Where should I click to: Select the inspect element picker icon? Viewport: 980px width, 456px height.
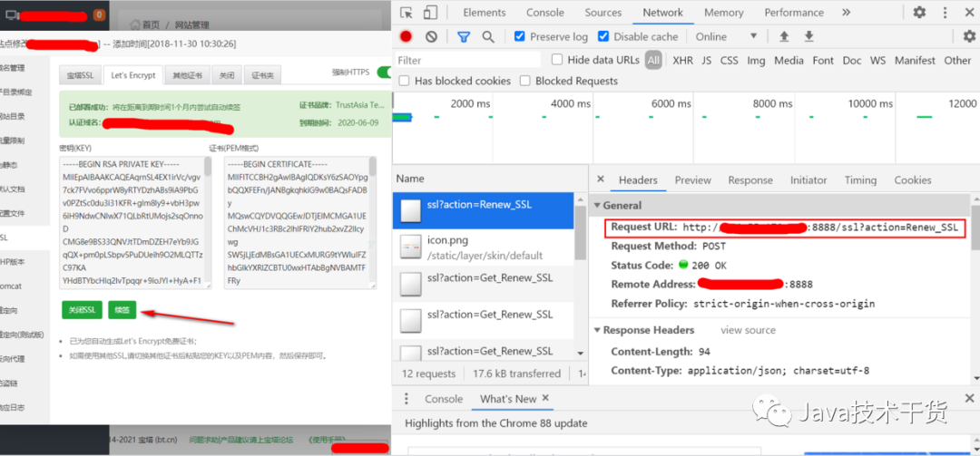point(407,13)
